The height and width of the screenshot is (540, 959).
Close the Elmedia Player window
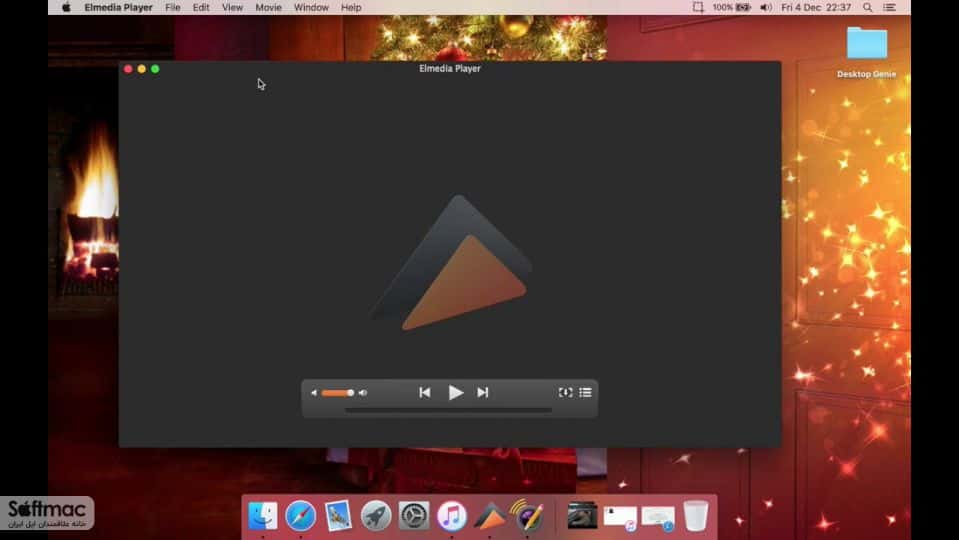pyautogui.click(x=128, y=69)
